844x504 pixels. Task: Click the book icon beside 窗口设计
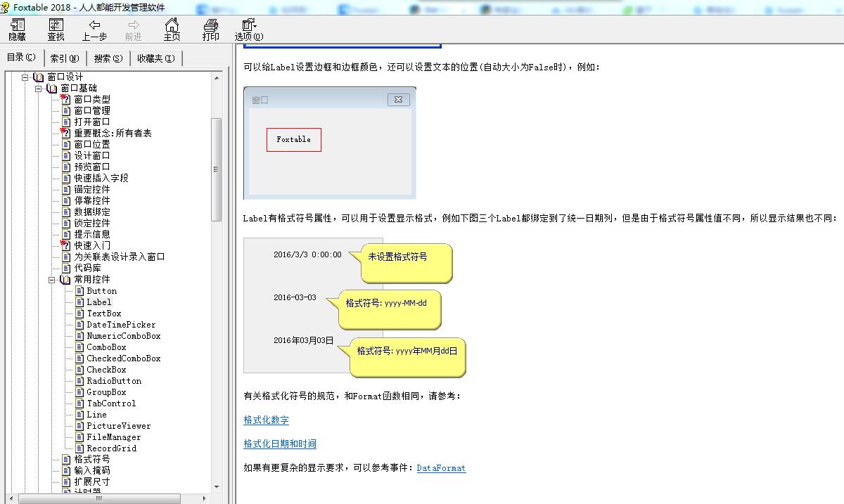coord(39,77)
